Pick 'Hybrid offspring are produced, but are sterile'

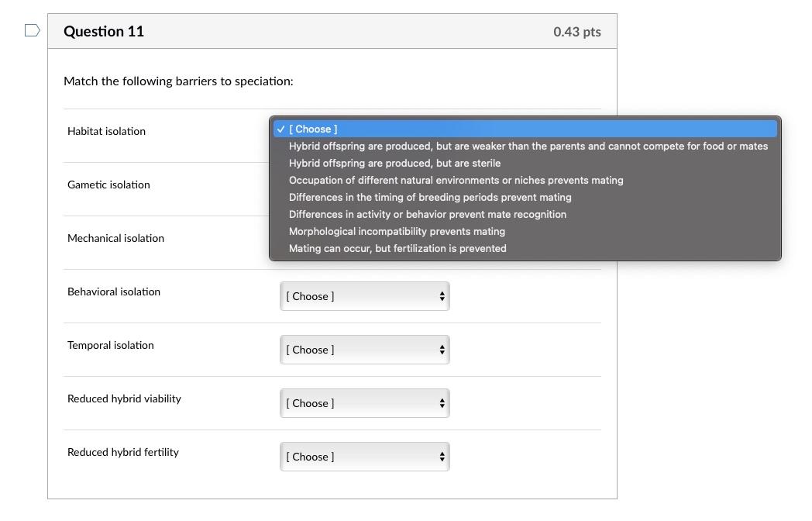pyautogui.click(x=525, y=164)
